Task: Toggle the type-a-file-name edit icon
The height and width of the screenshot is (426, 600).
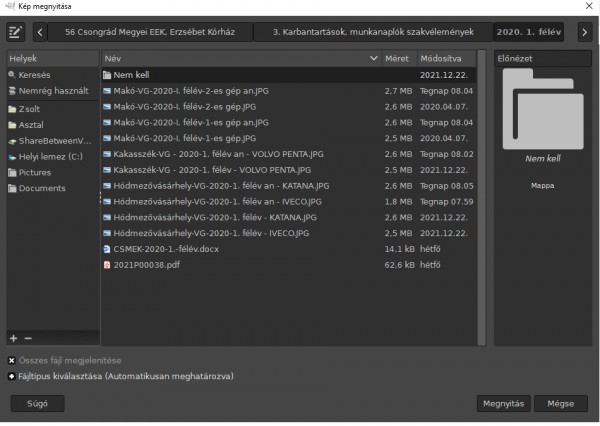Action: 16,32
